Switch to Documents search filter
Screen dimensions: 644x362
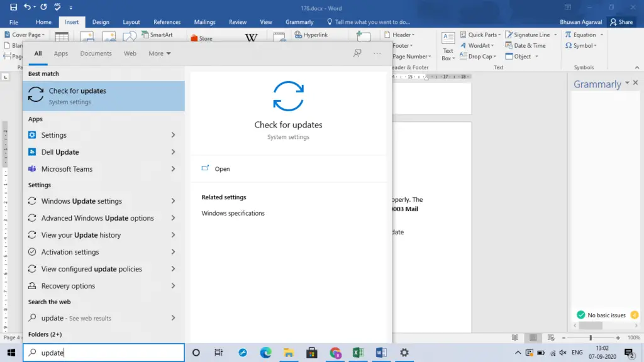(96, 53)
